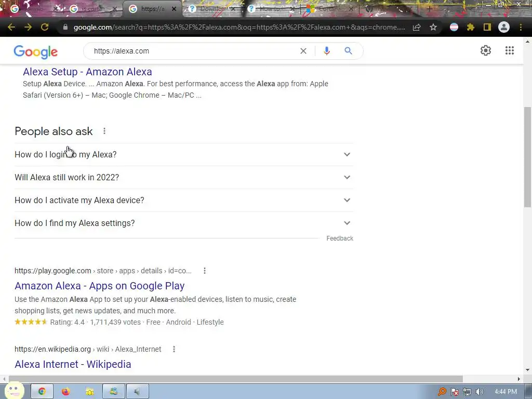This screenshot has height=399, width=532.
Task: Open the taskbar clock showing 4:44 PM
Action: click(506, 392)
